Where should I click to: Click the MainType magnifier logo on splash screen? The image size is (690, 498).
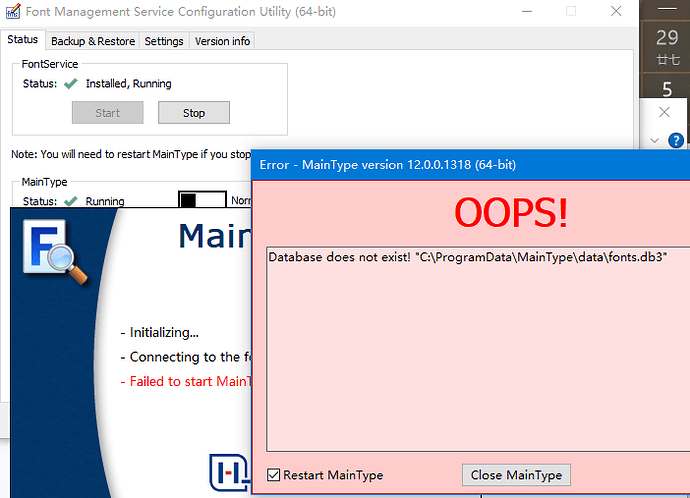pyautogui.click(x=55, y=252)
